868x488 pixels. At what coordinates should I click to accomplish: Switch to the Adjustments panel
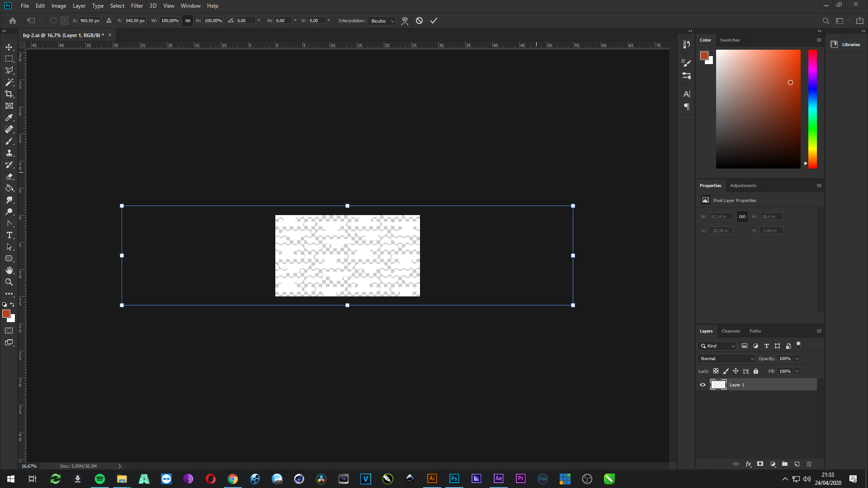(743, 185)
